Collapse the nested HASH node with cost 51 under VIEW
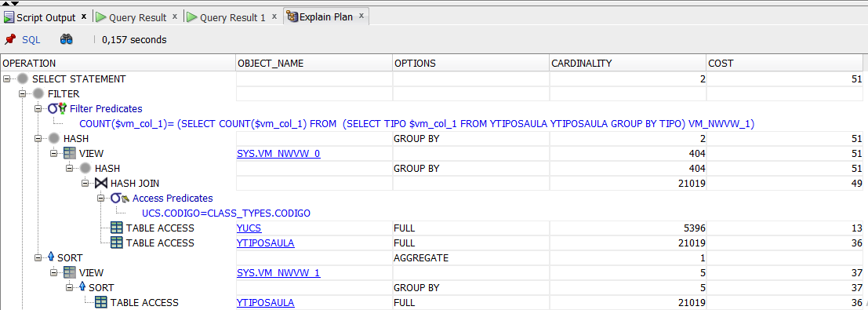The width and height of the screenshot is (868, 310). coord(69,169)
